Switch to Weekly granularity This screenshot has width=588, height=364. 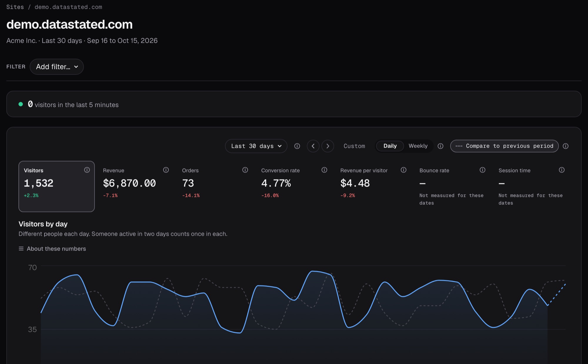coord(418,146)
